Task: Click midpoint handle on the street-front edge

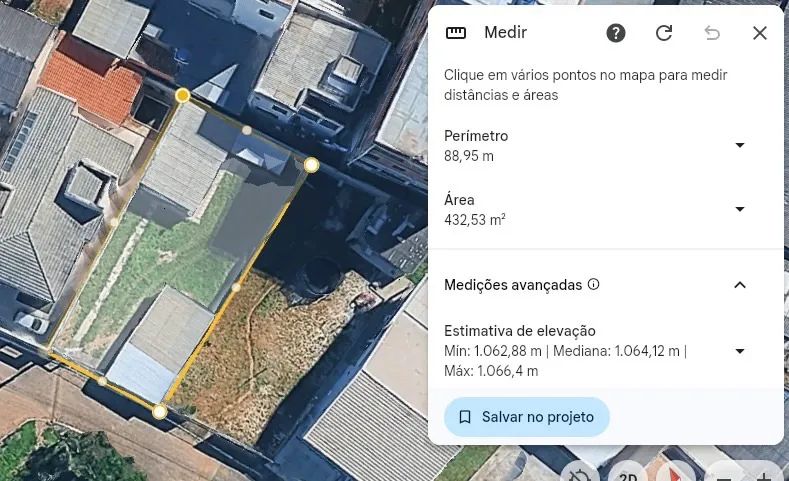Action: 102,381
